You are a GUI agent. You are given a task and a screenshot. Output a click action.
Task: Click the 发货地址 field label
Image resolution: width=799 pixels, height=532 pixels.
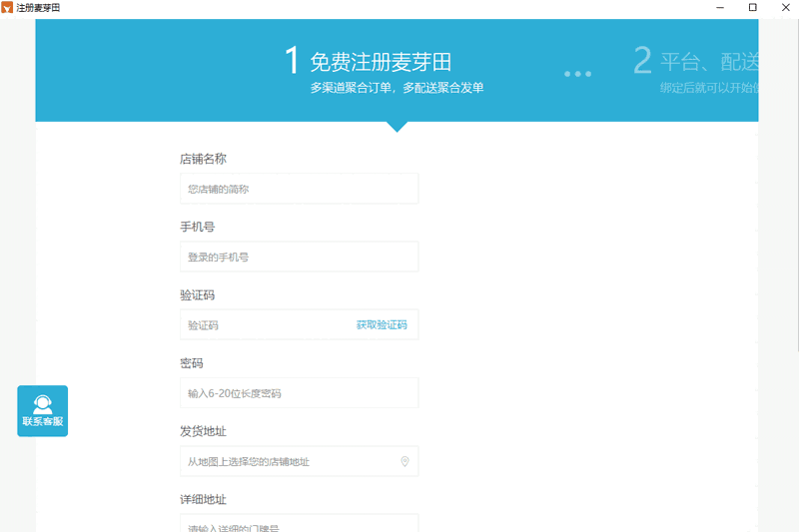point(203,432)
